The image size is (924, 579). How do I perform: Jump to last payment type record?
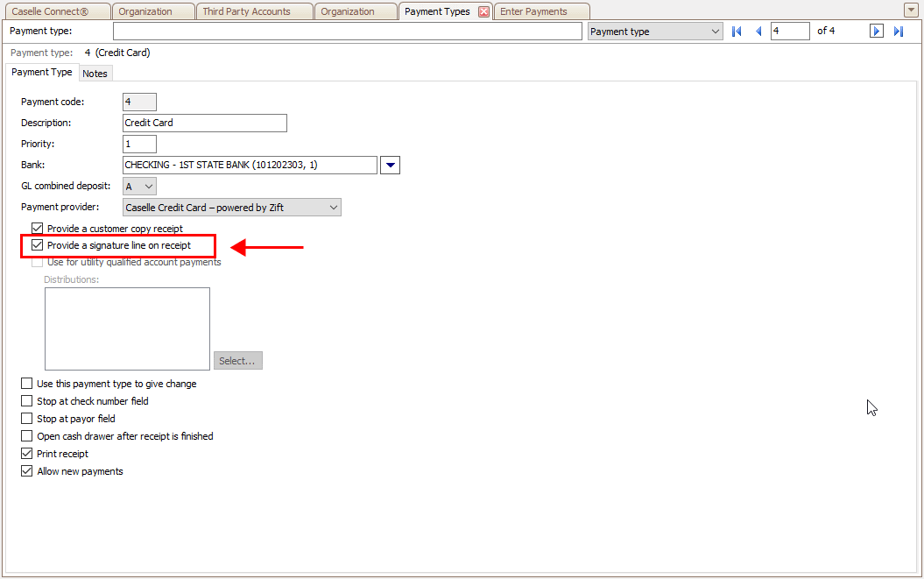[x=899, y=32]
